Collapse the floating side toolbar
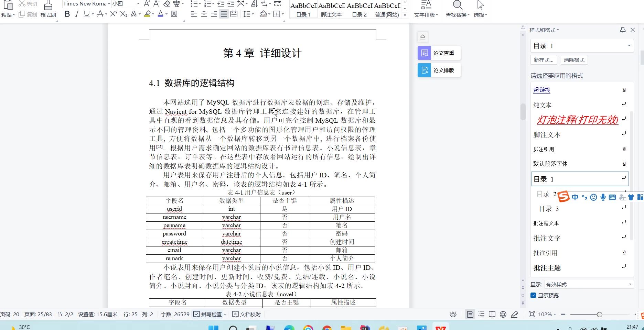The height and width of the screenshot is (330, 644). click(423, 37)
